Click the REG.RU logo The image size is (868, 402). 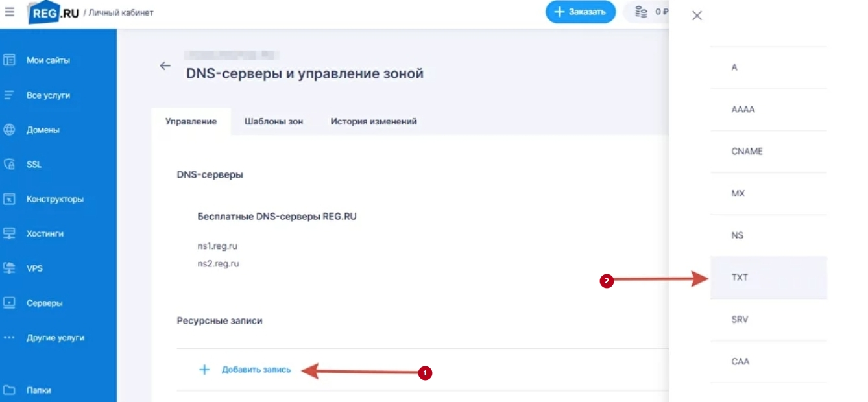[54, 12]
